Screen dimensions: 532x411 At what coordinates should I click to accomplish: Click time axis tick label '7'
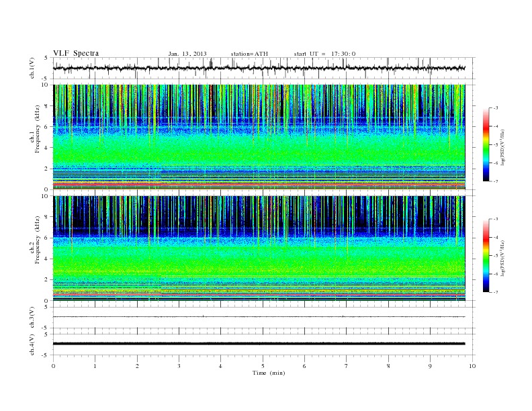pyautogui.click(x=347, y=366)
